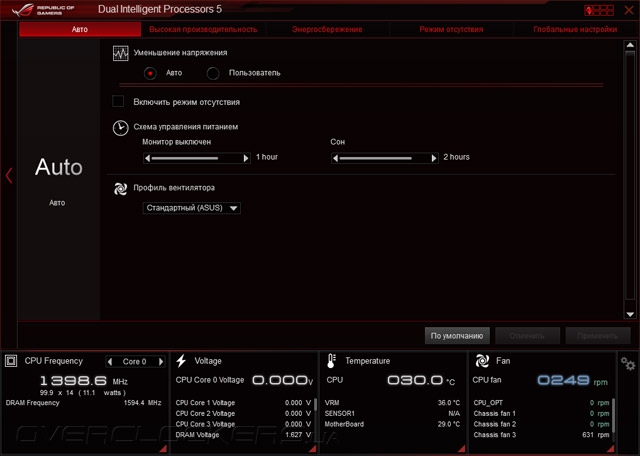Viewport: 640px width, 456px height.
Task: Close the Dual Intelligent Processors 5 window
Action: click(629, 10)
